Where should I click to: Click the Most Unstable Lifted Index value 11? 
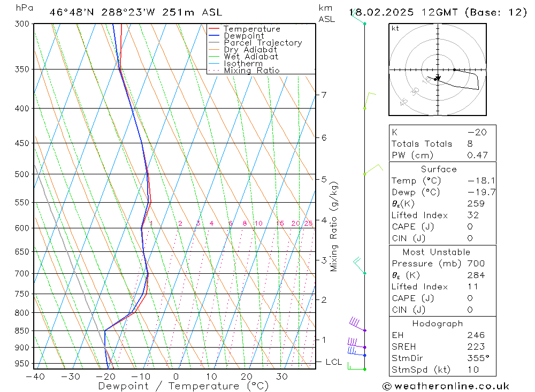click(x=473, y=287)
